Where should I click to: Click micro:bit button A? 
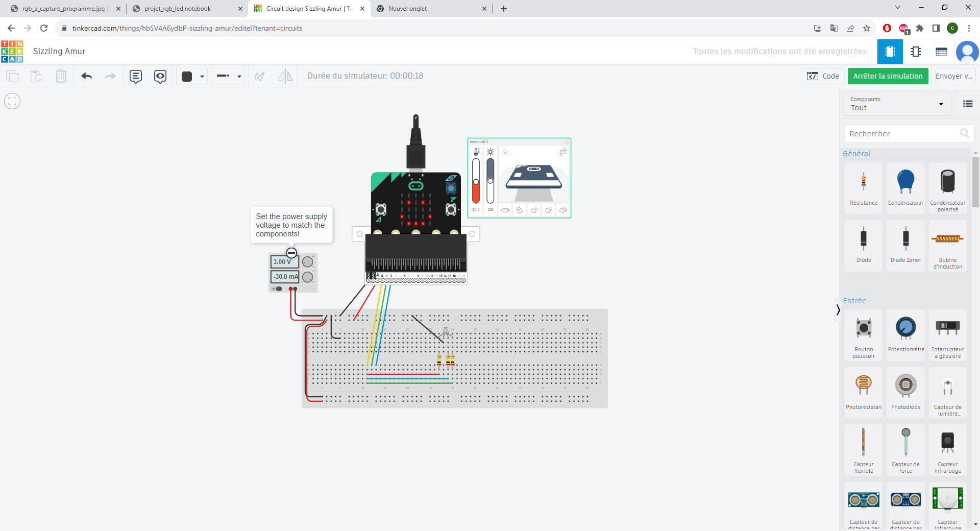pos(381,209)
